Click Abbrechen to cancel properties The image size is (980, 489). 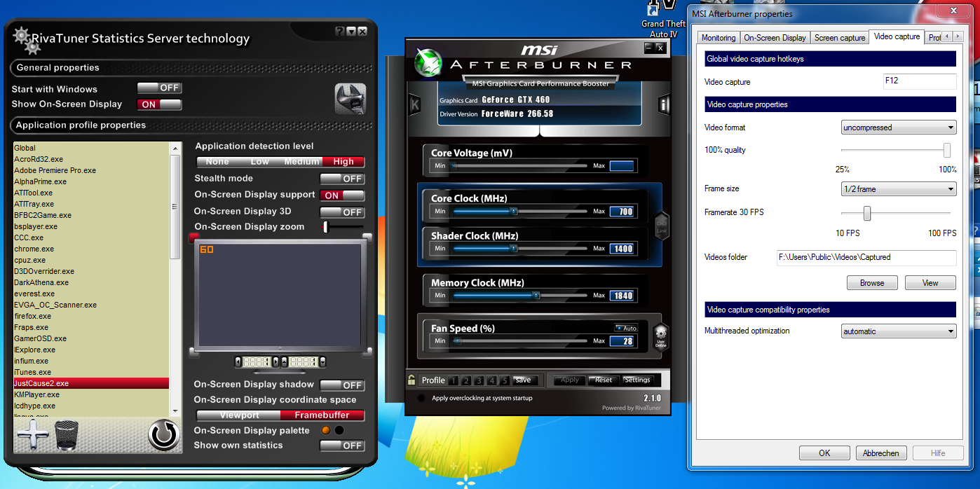tap(881, 453)
